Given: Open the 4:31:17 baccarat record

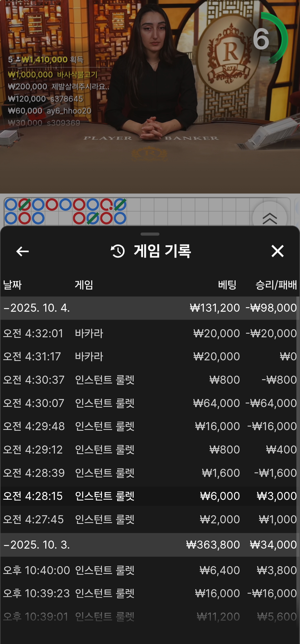Looking at the screenshot, I should [150, 356].
